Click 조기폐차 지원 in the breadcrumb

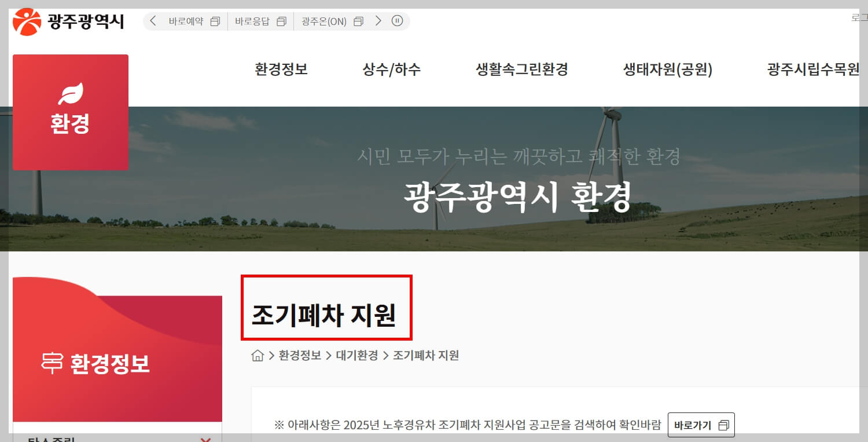(x=426, y=356)
